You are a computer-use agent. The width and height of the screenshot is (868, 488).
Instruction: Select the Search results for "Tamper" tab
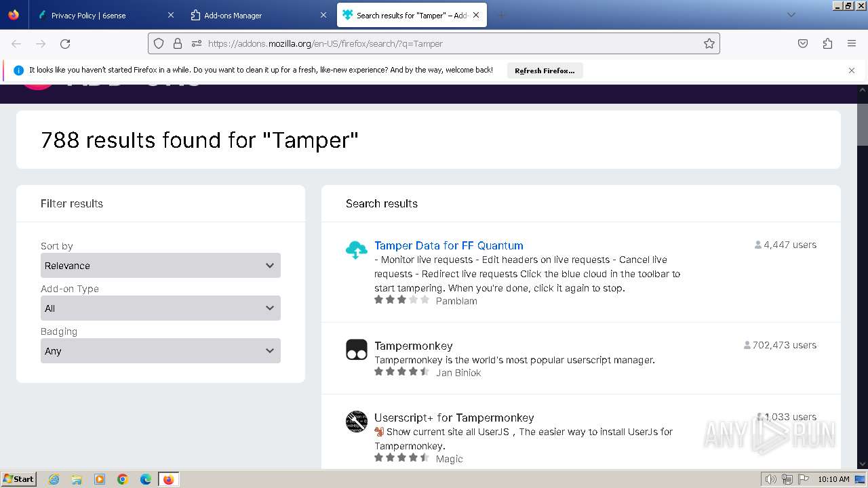tap(411, 15)
